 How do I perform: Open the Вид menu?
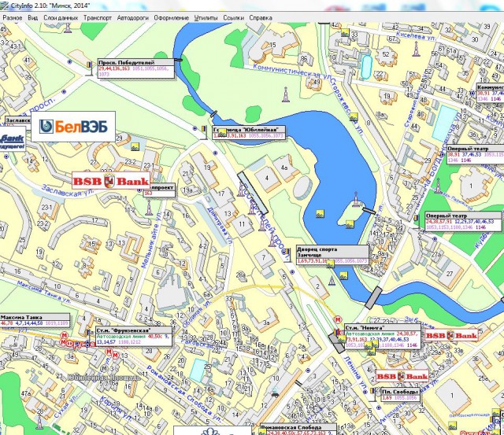33,17
